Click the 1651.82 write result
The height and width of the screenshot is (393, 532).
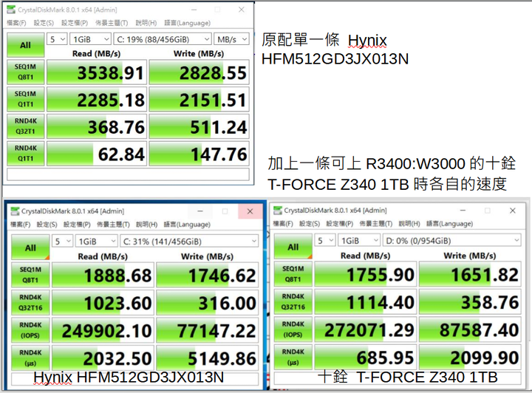coord(470,274)
